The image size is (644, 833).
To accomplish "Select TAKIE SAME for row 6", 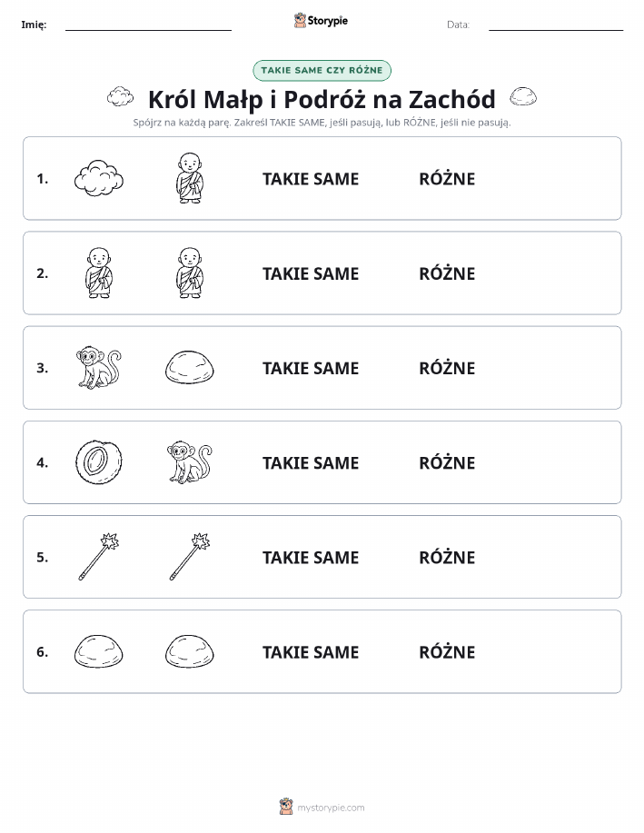I will coord(311,652).
